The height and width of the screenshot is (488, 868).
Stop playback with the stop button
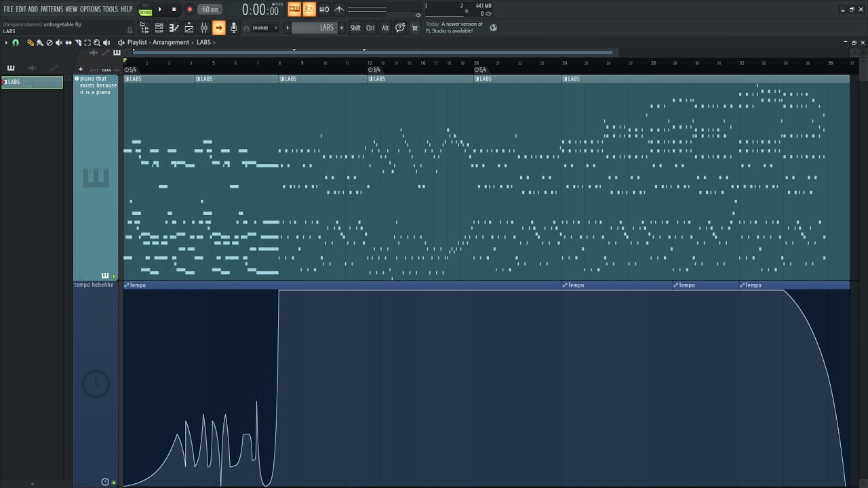(x=174, y=9)
